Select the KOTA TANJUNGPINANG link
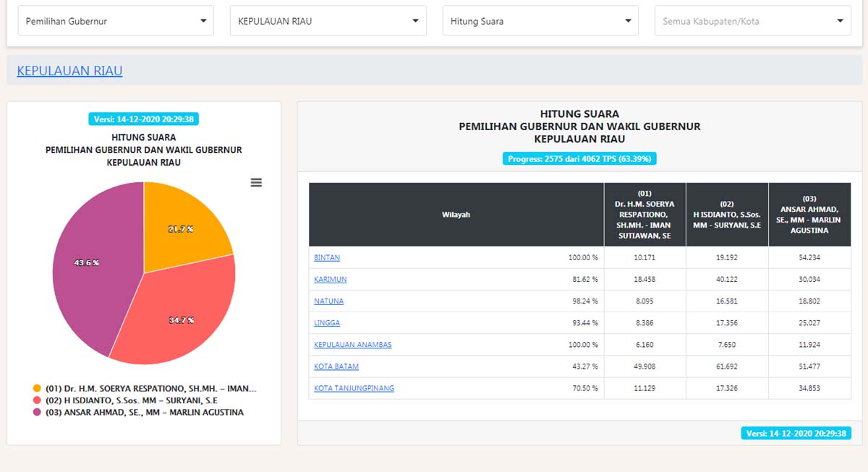 (x=354, y=388)
